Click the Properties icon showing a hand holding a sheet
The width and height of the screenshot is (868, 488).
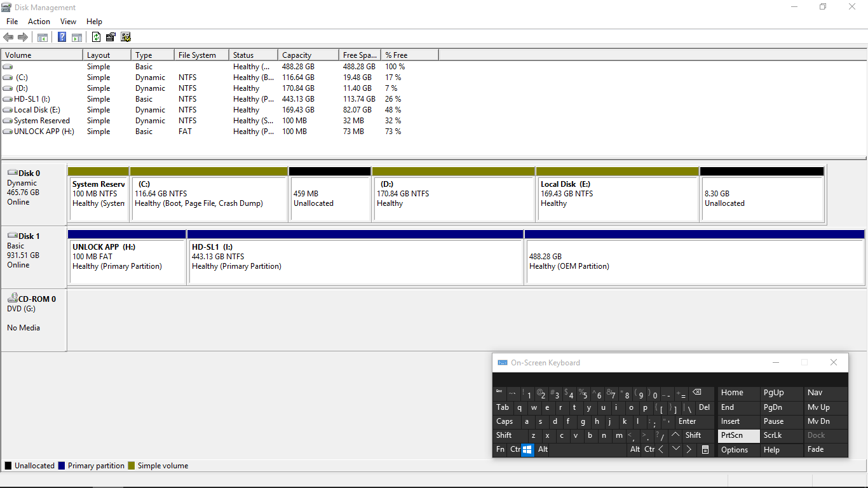[x=111, y=37]
